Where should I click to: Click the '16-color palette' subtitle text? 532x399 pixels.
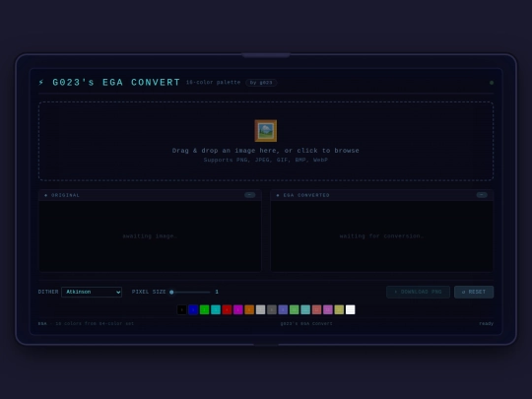click(x=213, y=83)
